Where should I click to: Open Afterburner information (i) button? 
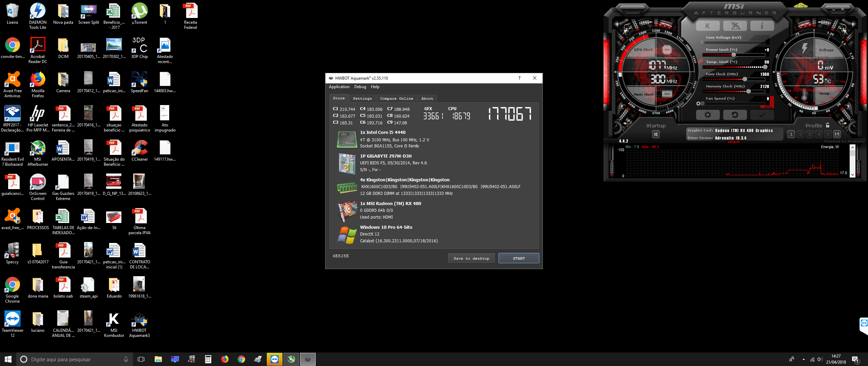pos(762,26)
